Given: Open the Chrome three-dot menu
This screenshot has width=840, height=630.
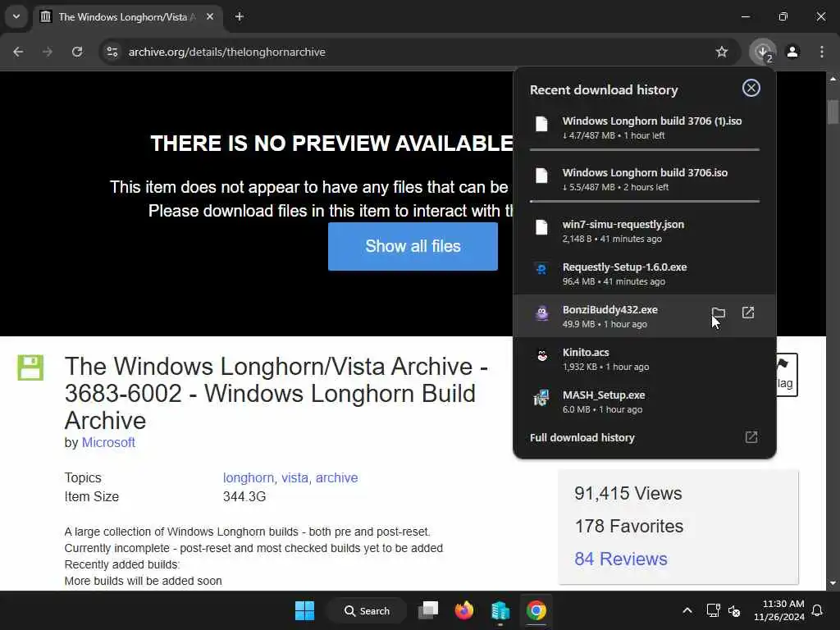Looking at the screenshot, I should point(822,52).
